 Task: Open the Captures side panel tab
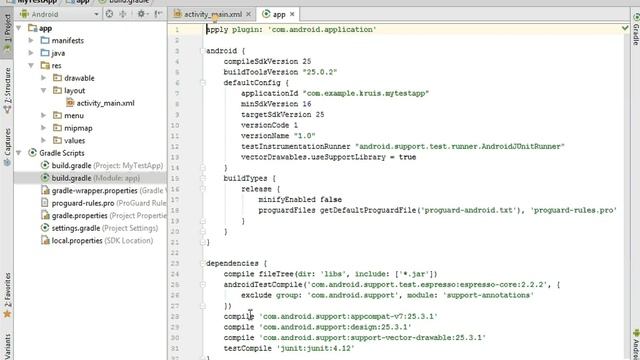coord(7,147)
